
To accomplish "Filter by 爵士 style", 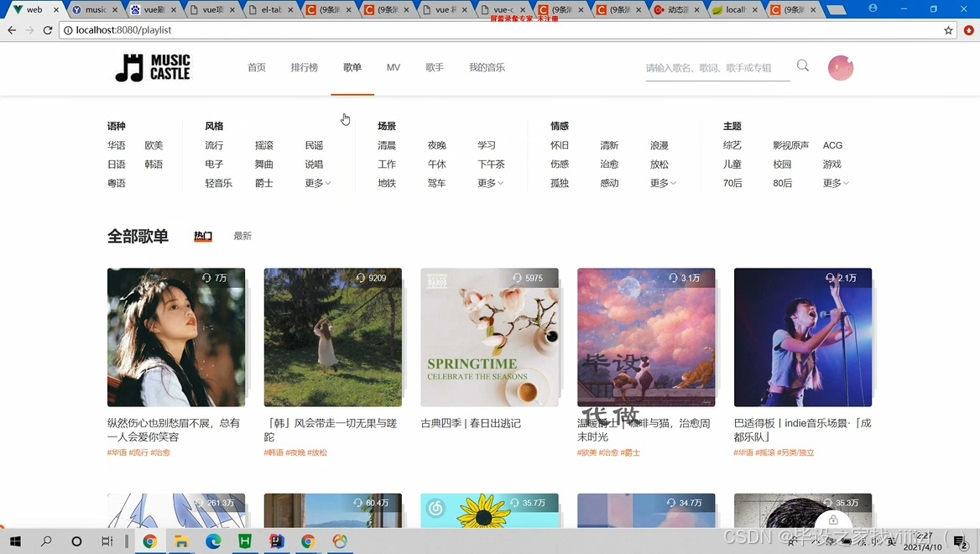I will (x=264, y=183).
